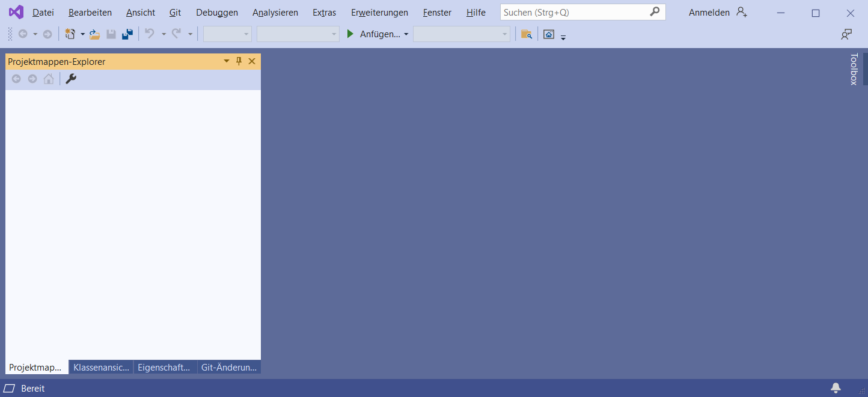
Task: Click the Undo icon
Action: coord(150,34)
